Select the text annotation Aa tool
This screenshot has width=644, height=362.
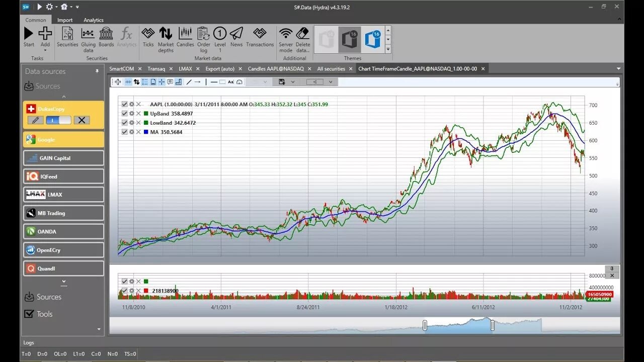click(231, 82)
